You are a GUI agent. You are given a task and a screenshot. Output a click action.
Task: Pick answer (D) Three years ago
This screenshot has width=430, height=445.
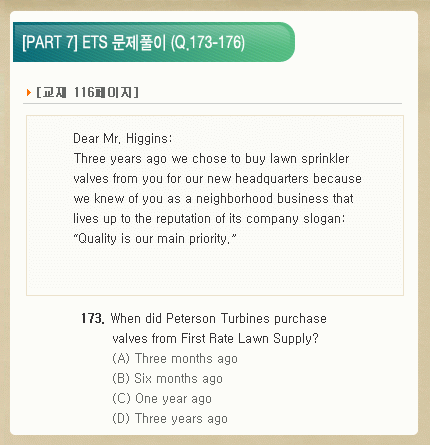click(x=170, y=419)
